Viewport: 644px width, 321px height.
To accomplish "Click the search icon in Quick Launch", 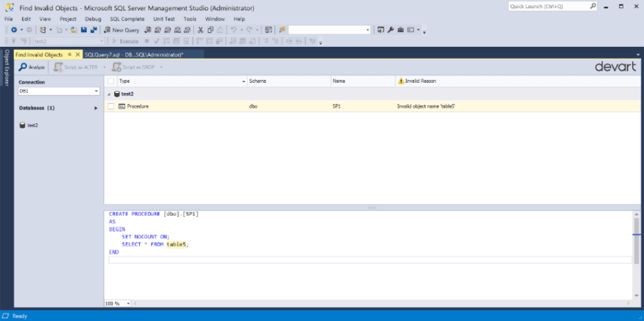I will click(x=593, y=6).
